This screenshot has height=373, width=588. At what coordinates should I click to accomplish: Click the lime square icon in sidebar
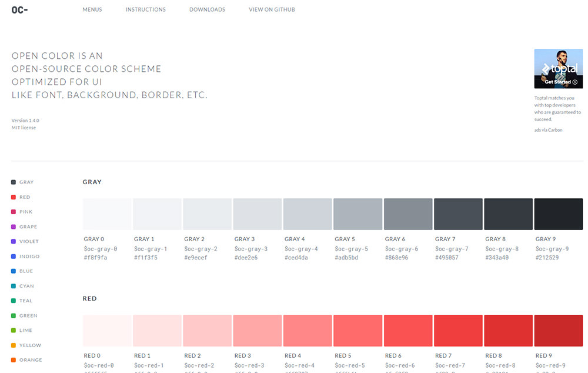point(14,330)
